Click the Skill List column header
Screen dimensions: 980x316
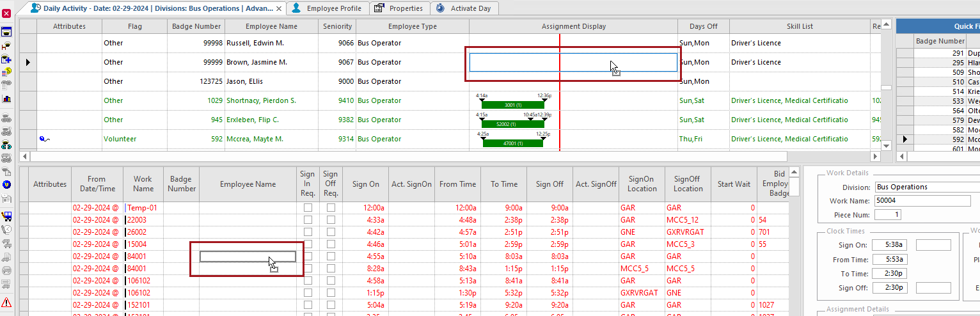pos(800,26)
